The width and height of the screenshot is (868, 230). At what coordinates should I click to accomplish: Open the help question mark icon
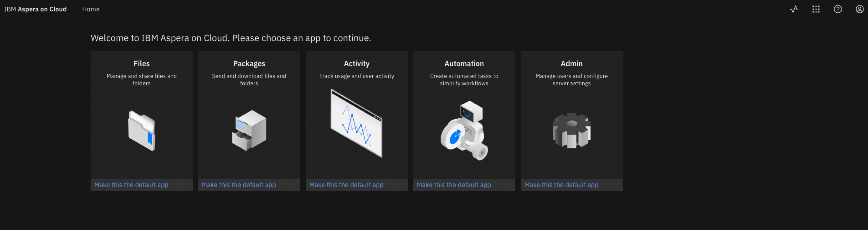pos(838,9)
